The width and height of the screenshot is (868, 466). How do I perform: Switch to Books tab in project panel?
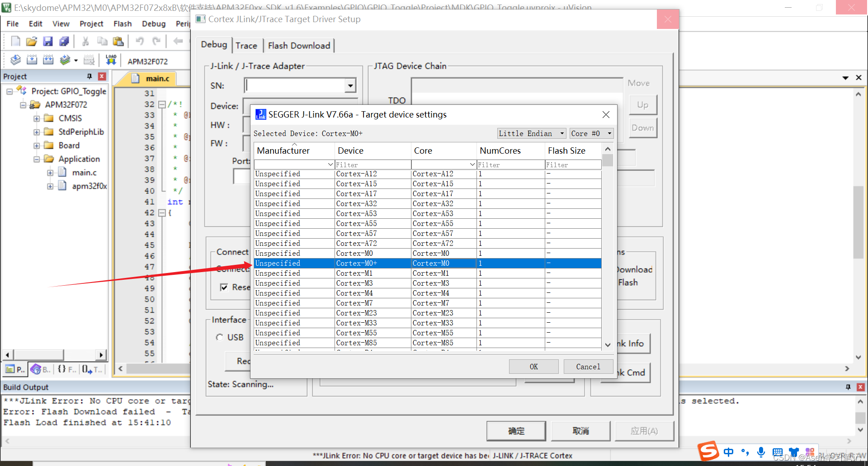pyautogui.click(x=40, y=369)
